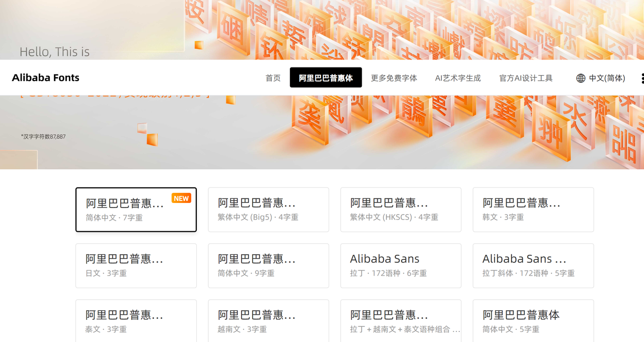
Task: Select Alibaba Sans 拉丁 6字重 card
Action: [x=400, y=265]
